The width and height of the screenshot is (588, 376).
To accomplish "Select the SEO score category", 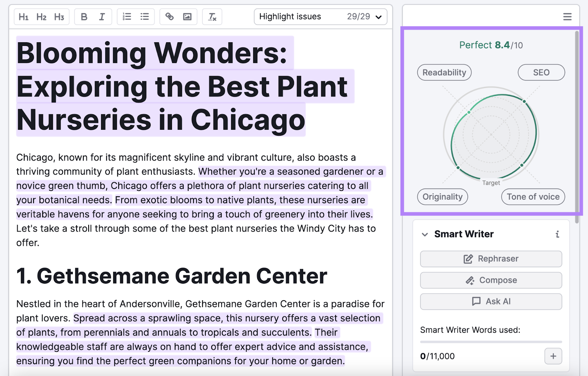I will [541, 72].
